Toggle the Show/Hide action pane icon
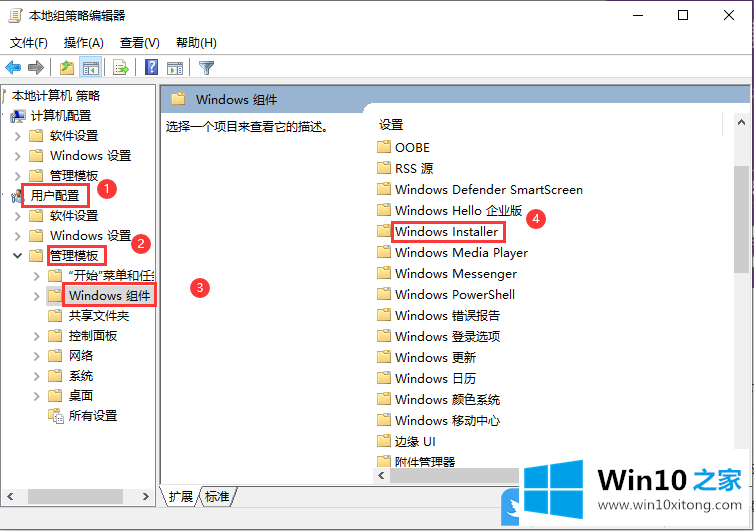Viewport: 754px width, 531px height. (175, 68)
